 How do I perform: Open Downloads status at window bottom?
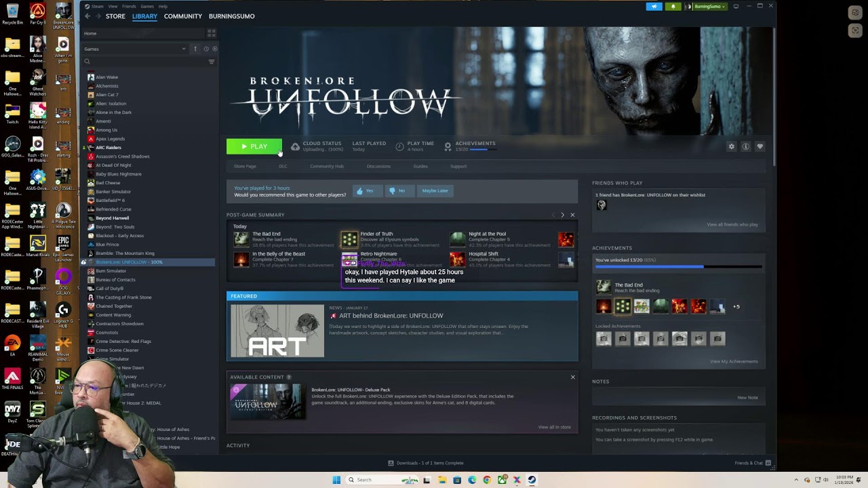[426, 463]
